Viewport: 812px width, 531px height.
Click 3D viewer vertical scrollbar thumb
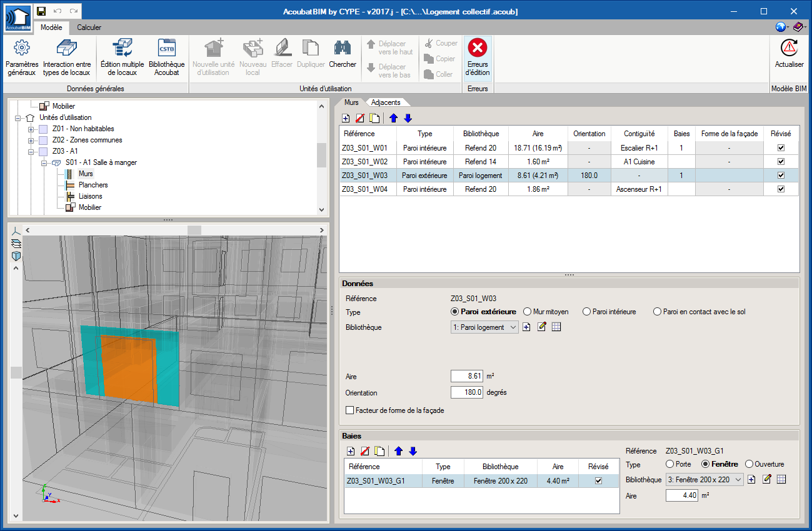[16, 372]
